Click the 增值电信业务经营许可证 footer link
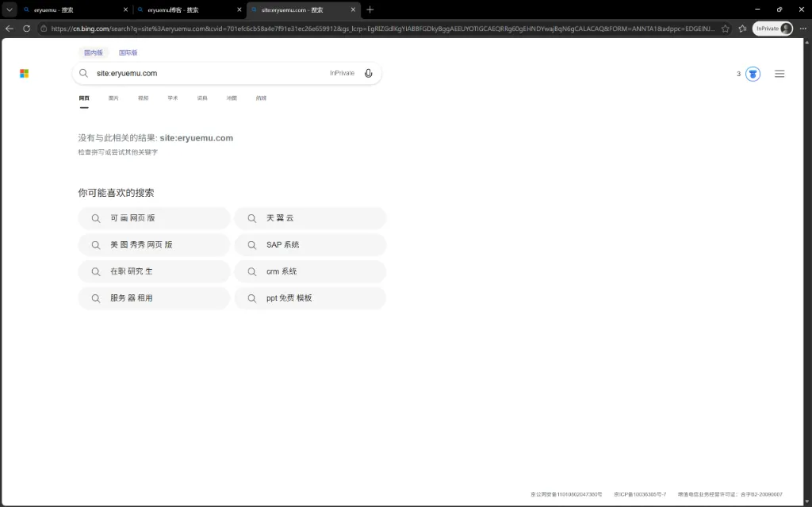This screenshot has height=507, width=812. click(x=730, y=494)
